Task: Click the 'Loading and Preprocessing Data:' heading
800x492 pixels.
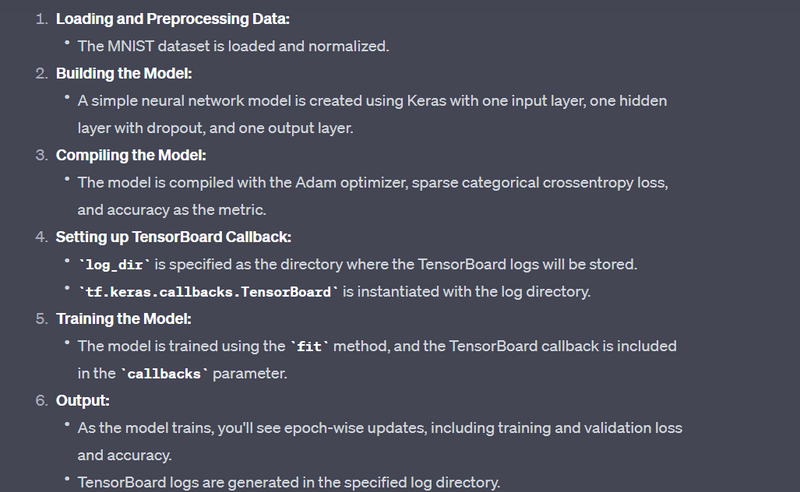Action: pyautogui.click(x=172, y=19)
